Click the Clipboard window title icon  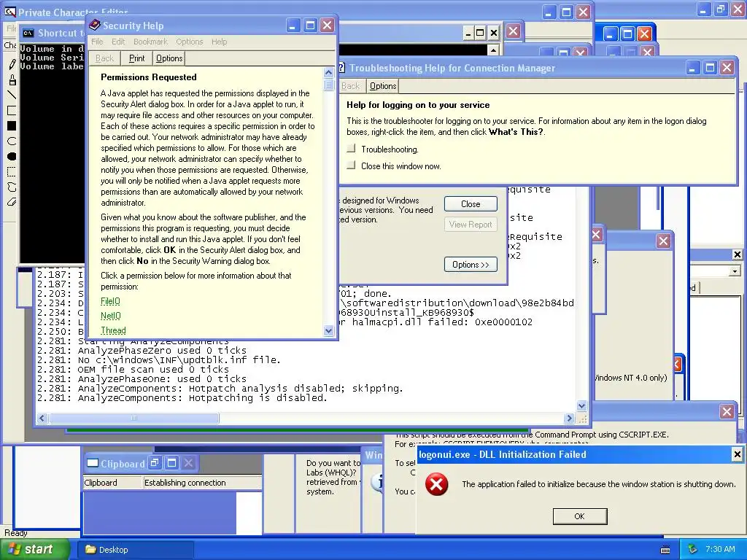point(93,463)
